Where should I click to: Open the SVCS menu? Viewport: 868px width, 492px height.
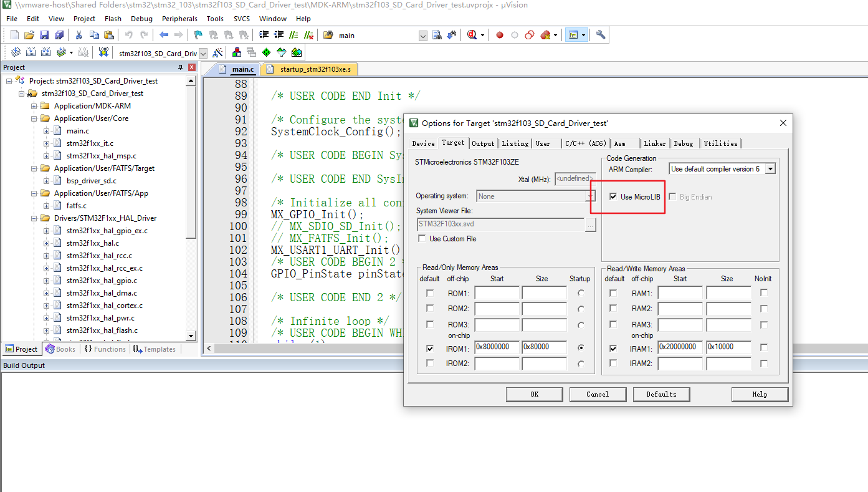tap(242, 19)
